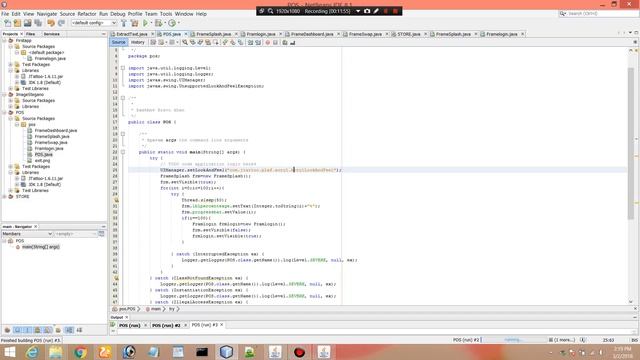
Task: Click the Source view button
Action: pyautogui.click(x=118, y=42)
